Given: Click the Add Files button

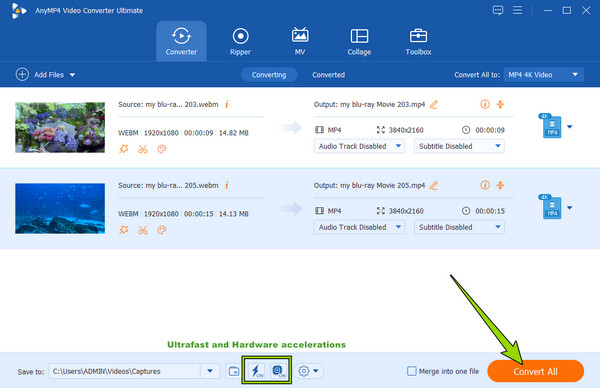Looking at the screenshot, I should tap(45, 75).
